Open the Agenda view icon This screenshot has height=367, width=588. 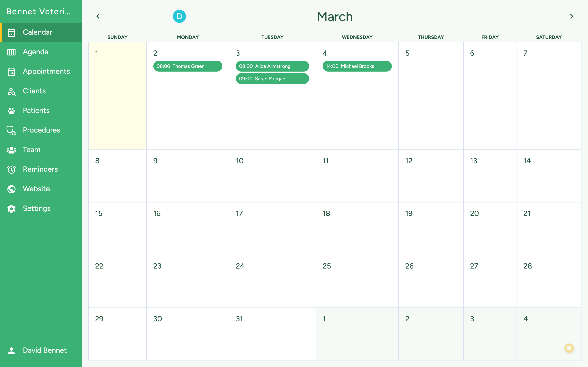[x=11, y=52]
